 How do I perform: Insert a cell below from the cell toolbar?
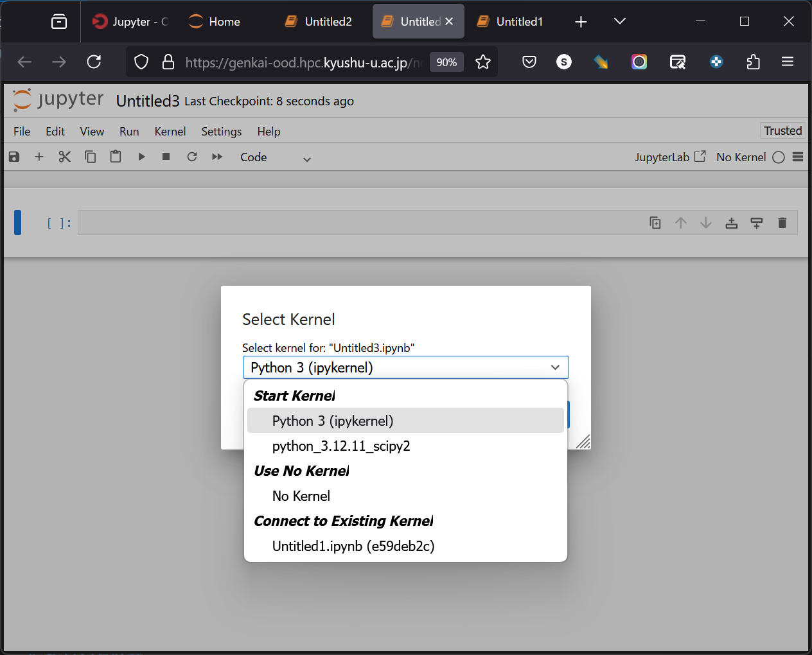[757, 223]
